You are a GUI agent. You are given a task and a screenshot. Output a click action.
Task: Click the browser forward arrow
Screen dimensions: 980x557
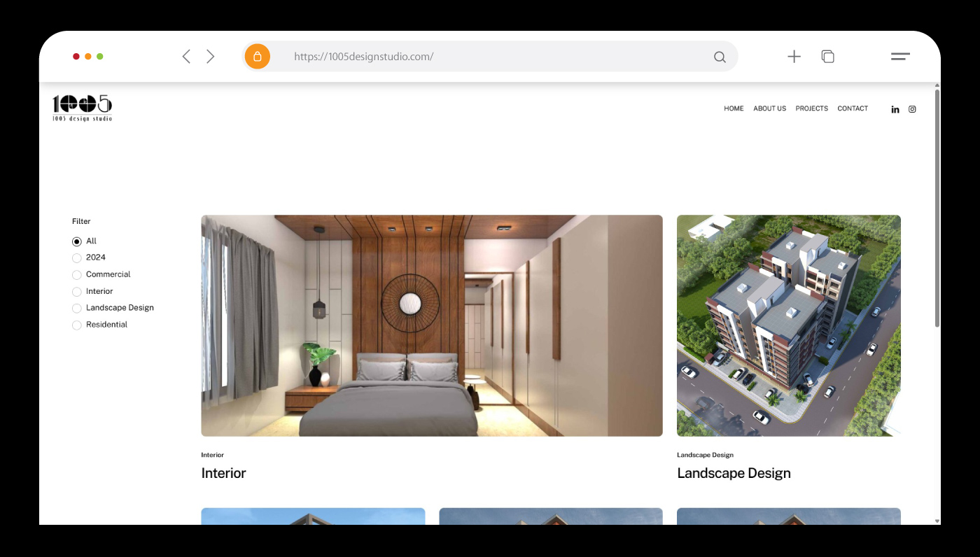click(210, 57)
